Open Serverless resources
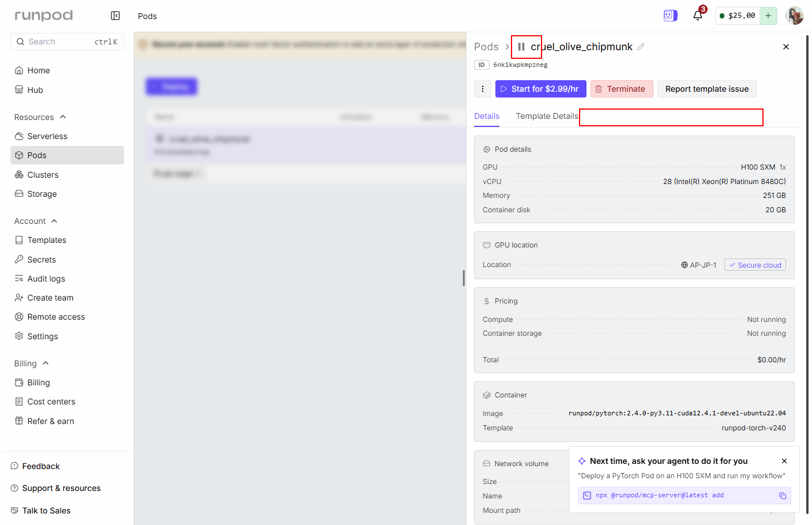The width and height of the screenshot is (812, 525). pyautogui.click(x=67, y=136)
